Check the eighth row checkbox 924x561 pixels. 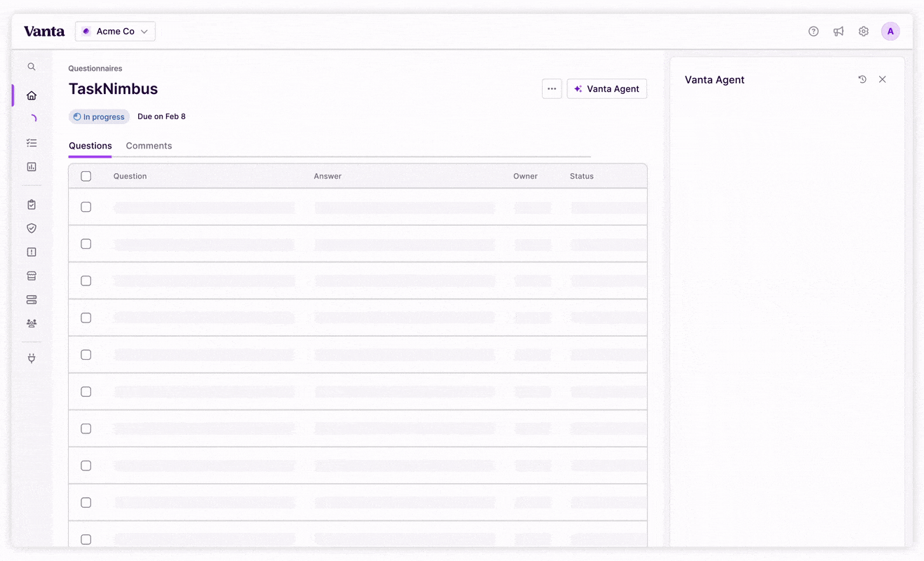(x=86, y=466)
